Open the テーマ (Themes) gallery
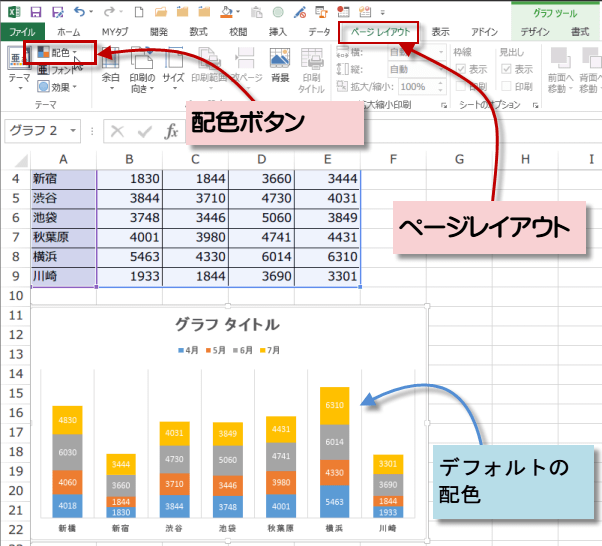The height and width of the screenshot is (546, 602). pyautogui.click(x=19, y=69)
